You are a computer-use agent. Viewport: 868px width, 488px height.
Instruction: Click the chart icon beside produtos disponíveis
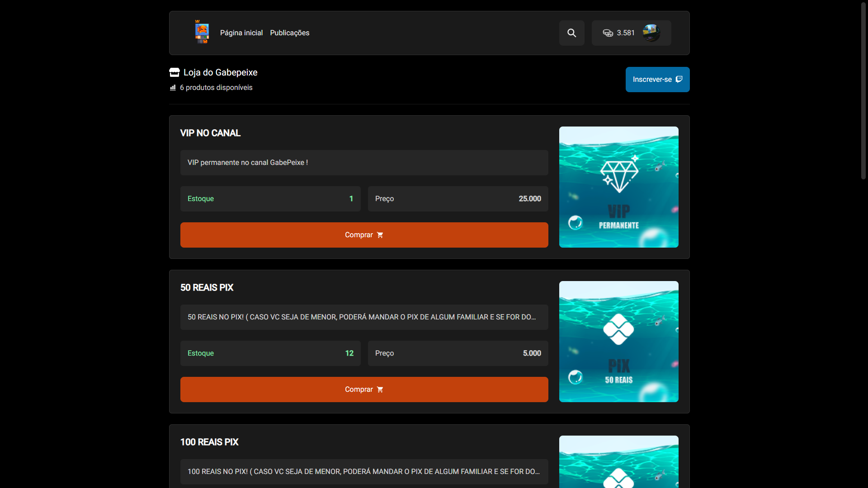(173, 88)
